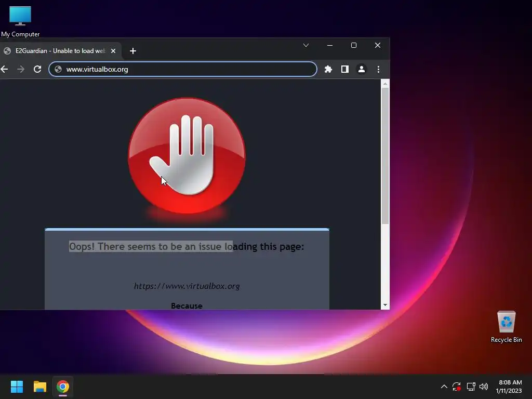This screenshot has width=532, height=399.
Task: Click the 'Oops! There seems to be an issue' heading
Action: click(187, 246)
